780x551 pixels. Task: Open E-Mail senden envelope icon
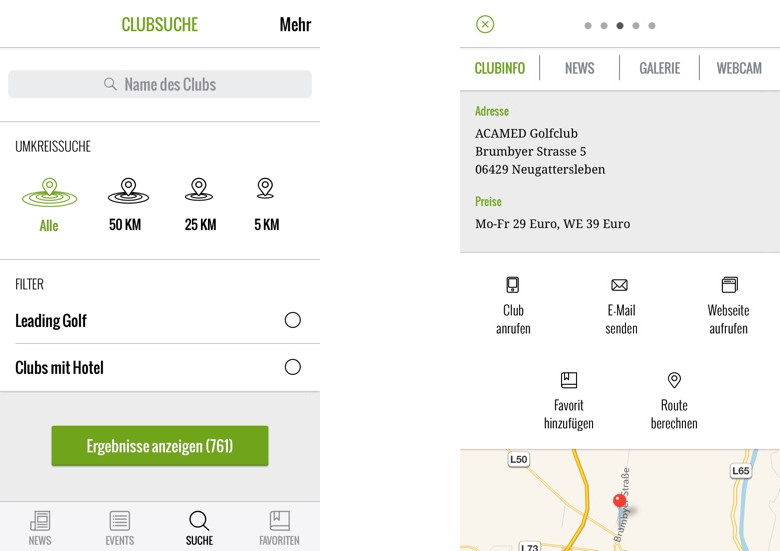click(x=620, y=286)
